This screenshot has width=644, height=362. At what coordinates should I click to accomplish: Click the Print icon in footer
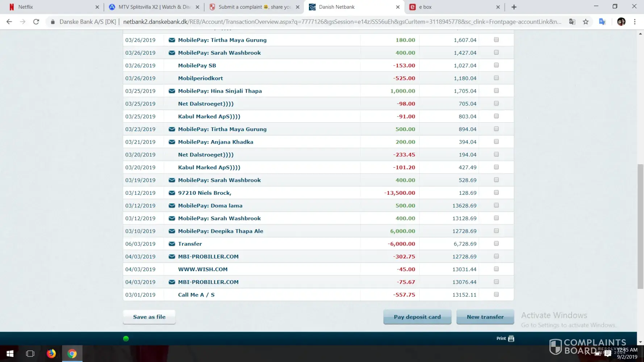pos(511,338)
